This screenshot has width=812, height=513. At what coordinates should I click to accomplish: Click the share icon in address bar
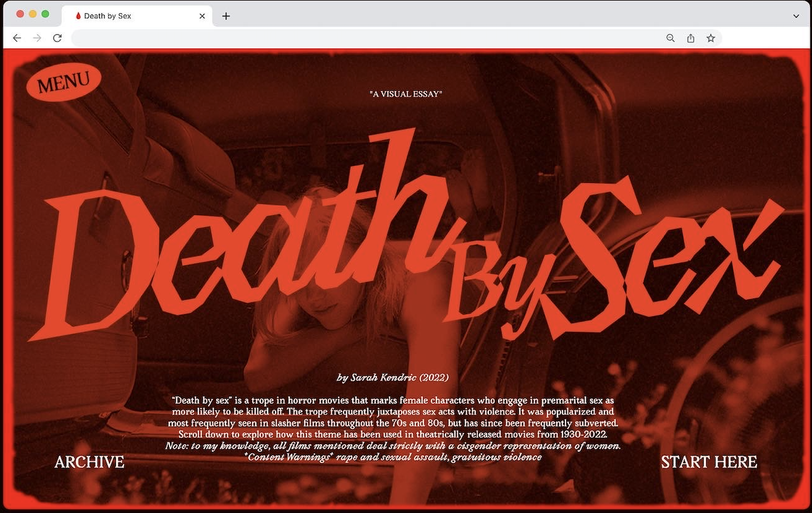point(690,38)
